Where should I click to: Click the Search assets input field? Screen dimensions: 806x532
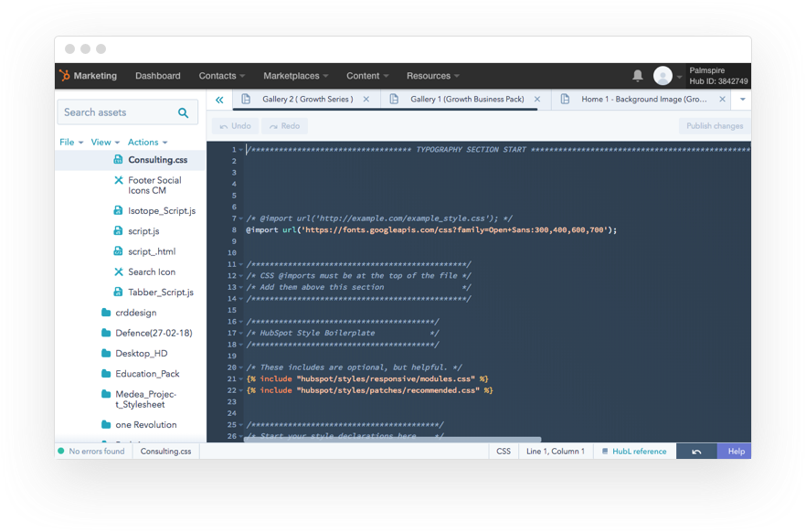119,112
